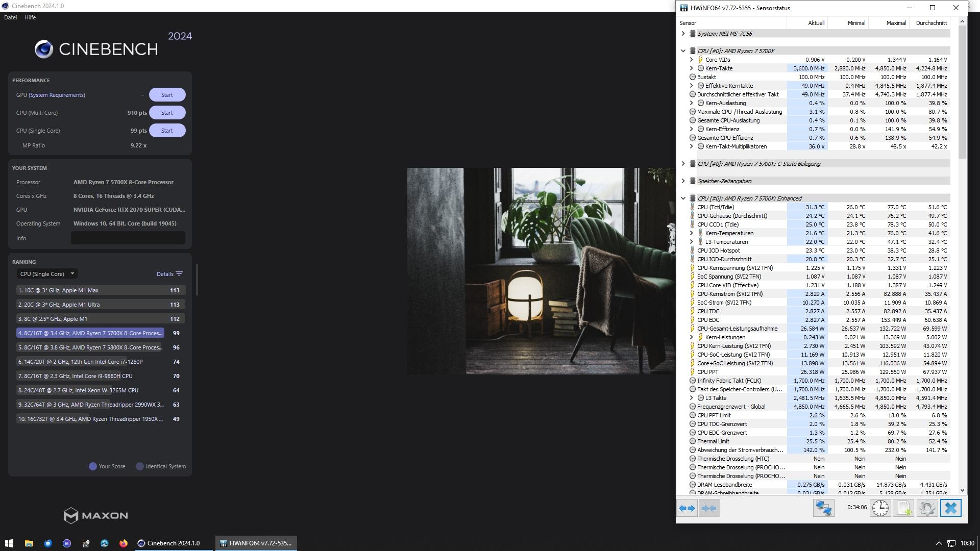Expand the Kern-Leistungen row

point(692,337)
